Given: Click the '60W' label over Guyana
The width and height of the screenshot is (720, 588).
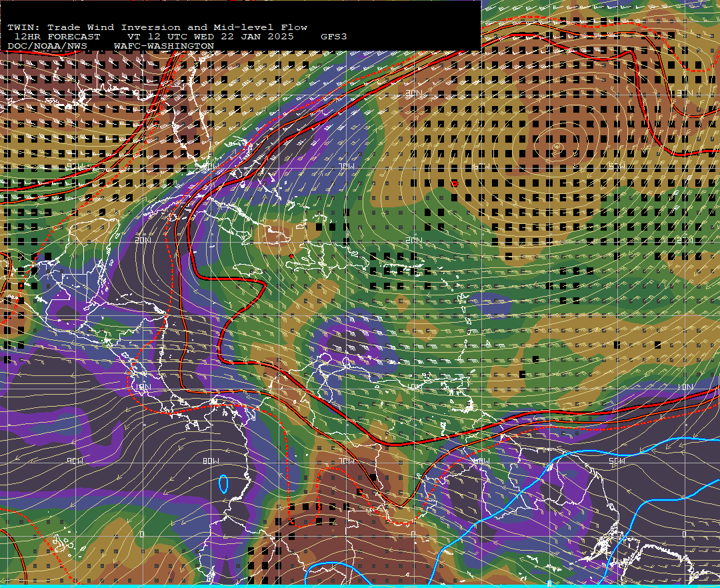Looking at the screenshot, I should click(482, 461).
